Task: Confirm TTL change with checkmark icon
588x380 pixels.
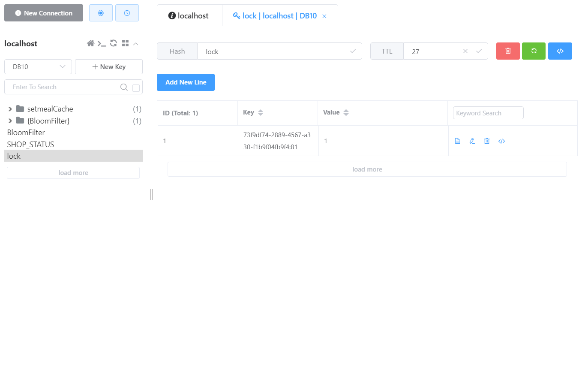Action: 479,51
